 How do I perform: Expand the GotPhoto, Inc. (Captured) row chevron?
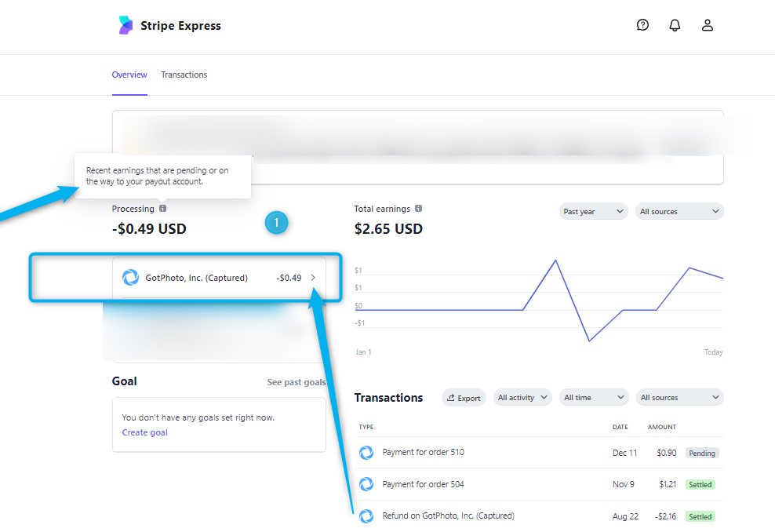click(313, 277)
